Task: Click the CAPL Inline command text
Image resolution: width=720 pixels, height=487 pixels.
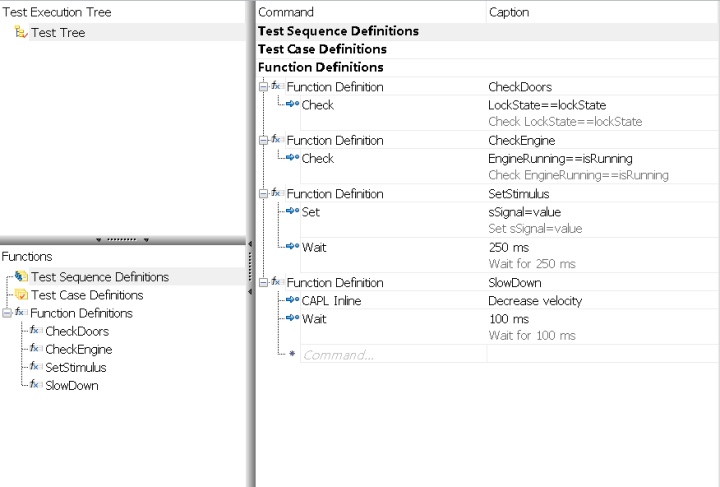Action: [x=331, y=301]
